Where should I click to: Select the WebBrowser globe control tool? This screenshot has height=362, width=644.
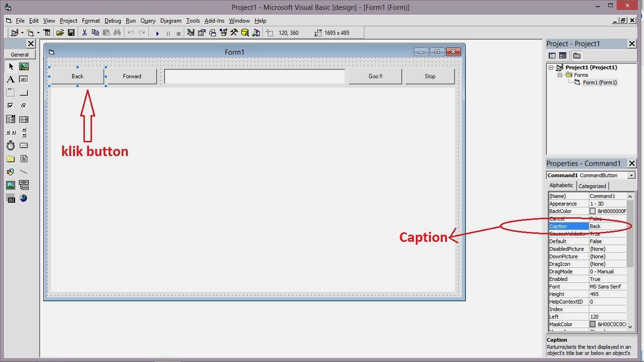24,198
